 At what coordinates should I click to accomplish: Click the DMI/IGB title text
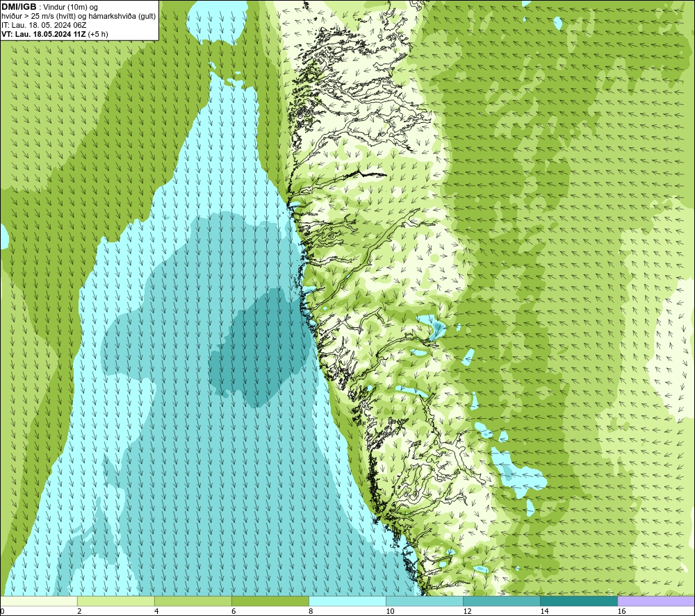[19, 7]
